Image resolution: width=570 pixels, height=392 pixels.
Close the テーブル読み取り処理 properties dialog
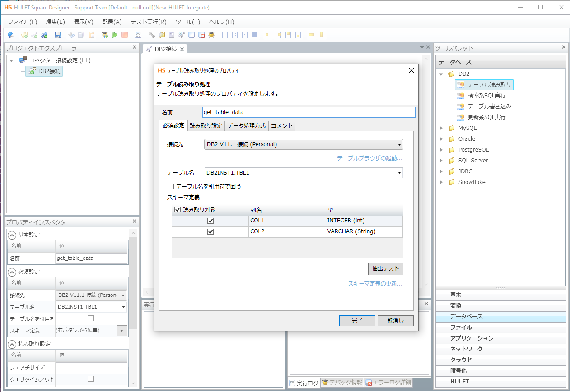point(411,70)
